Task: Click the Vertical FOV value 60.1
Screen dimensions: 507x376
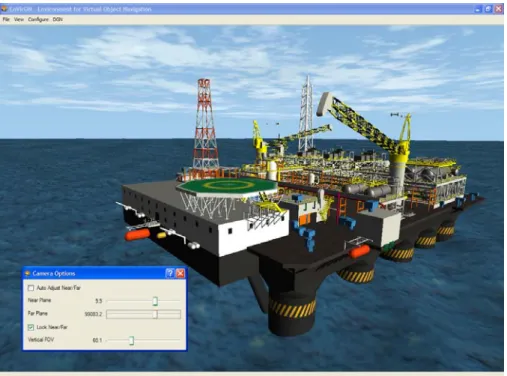Action: [x=97, y=340]
